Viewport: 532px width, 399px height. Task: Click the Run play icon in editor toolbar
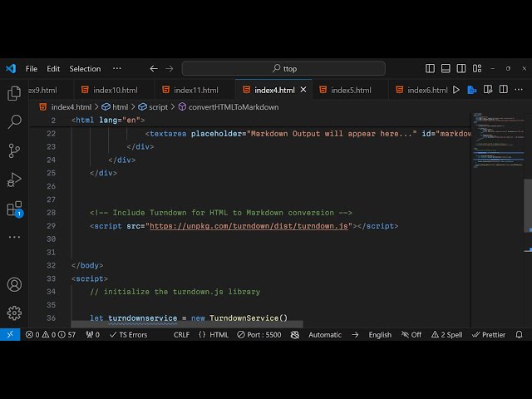[456, 90]
